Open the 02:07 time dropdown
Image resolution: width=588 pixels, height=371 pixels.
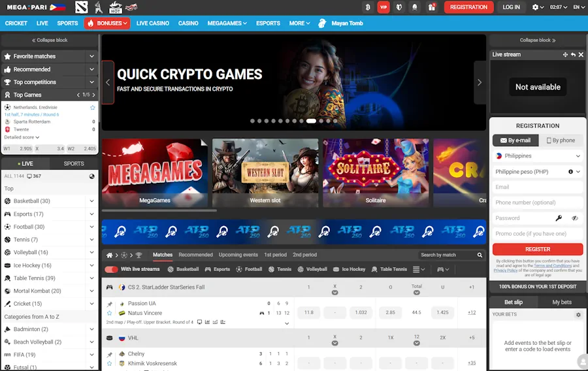[x=559, y=7]
